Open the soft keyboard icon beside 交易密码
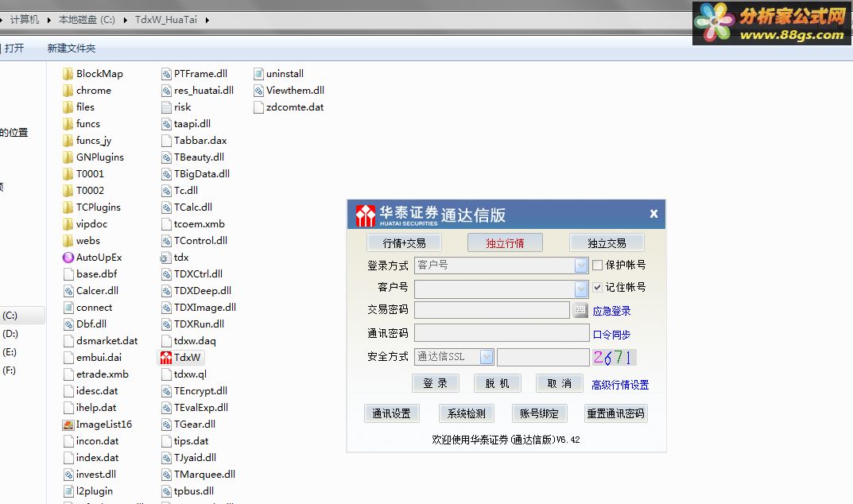The image size is (853, 504). click(580, 310)
